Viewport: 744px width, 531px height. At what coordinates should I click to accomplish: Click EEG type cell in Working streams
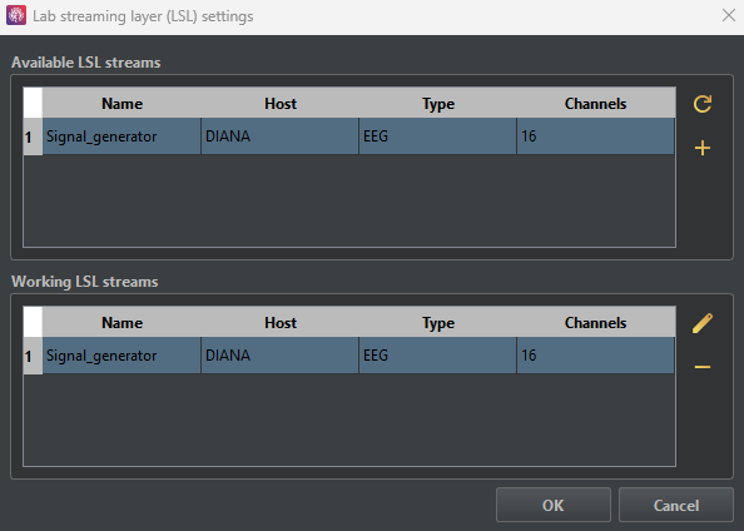pos(438,356)
